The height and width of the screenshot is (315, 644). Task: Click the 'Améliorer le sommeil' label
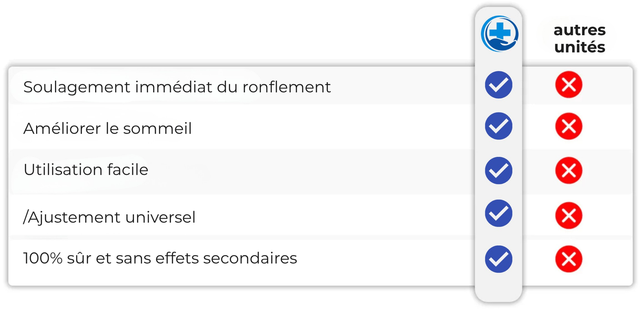pos(107,128)
